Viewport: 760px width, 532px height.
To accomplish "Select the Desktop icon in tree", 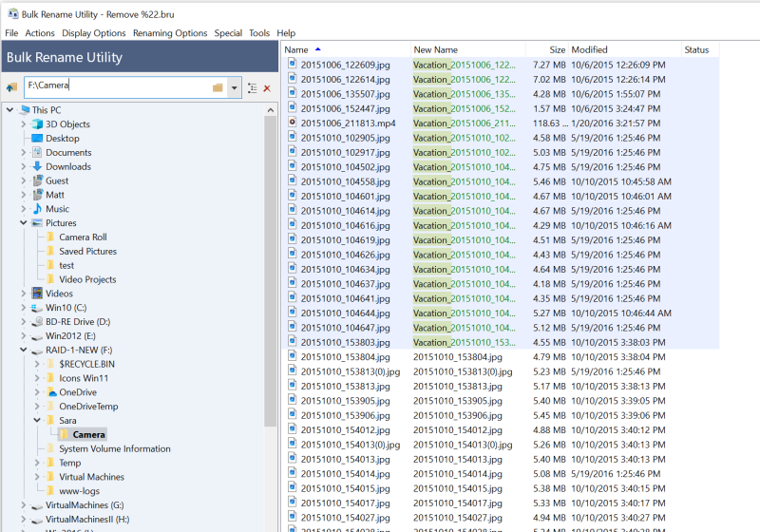I will (x=37, y=138).
